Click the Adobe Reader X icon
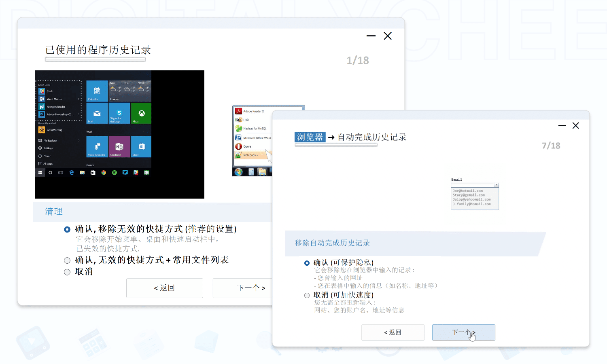This screenshot has height=364, width=607. pos(239,111)
